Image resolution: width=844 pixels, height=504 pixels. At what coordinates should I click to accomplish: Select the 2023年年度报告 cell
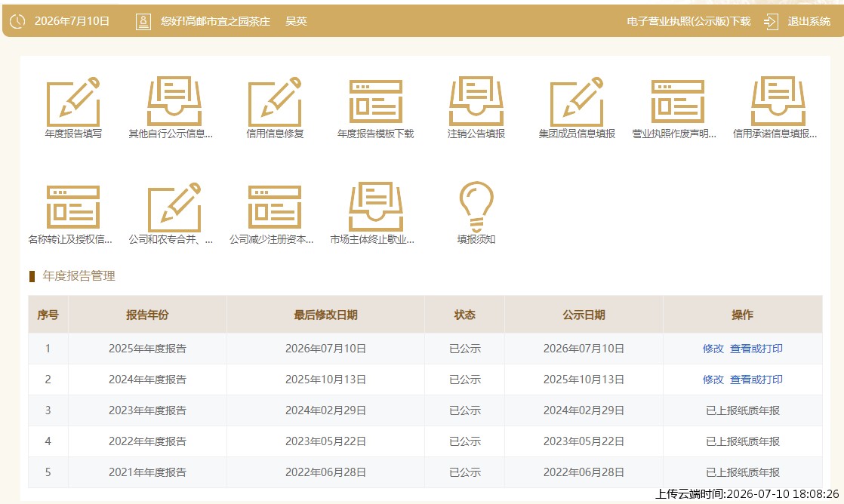pos(147,410)
